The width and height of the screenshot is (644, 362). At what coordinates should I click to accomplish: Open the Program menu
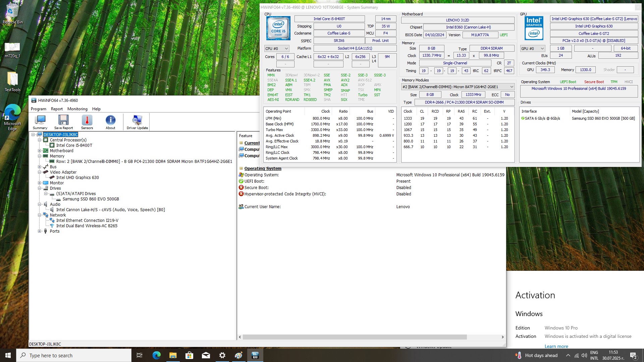tap(39, 109)
